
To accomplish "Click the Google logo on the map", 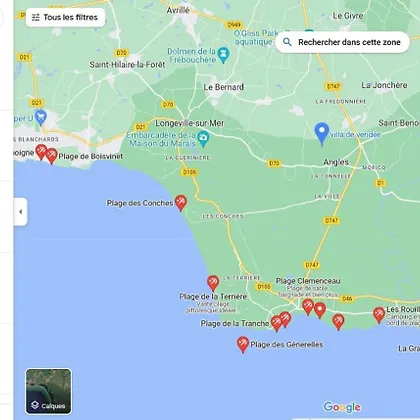I will pyautogui.click(x=342, y=407).
